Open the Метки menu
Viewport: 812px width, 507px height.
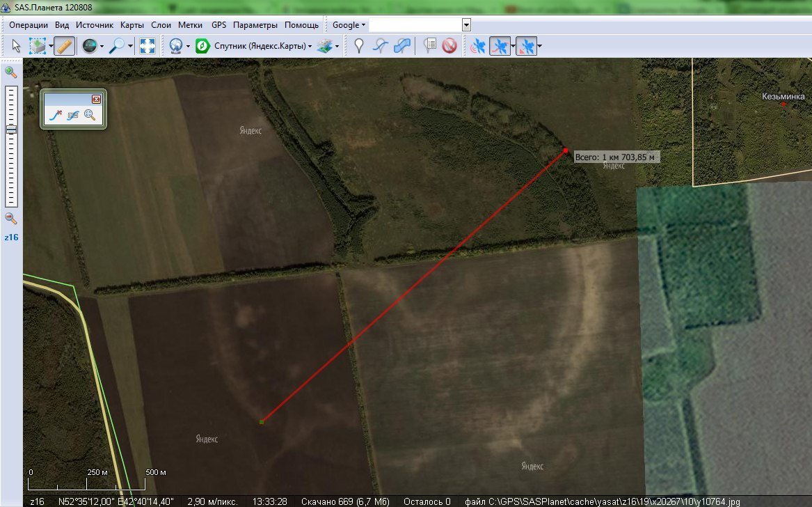point(190,25)
